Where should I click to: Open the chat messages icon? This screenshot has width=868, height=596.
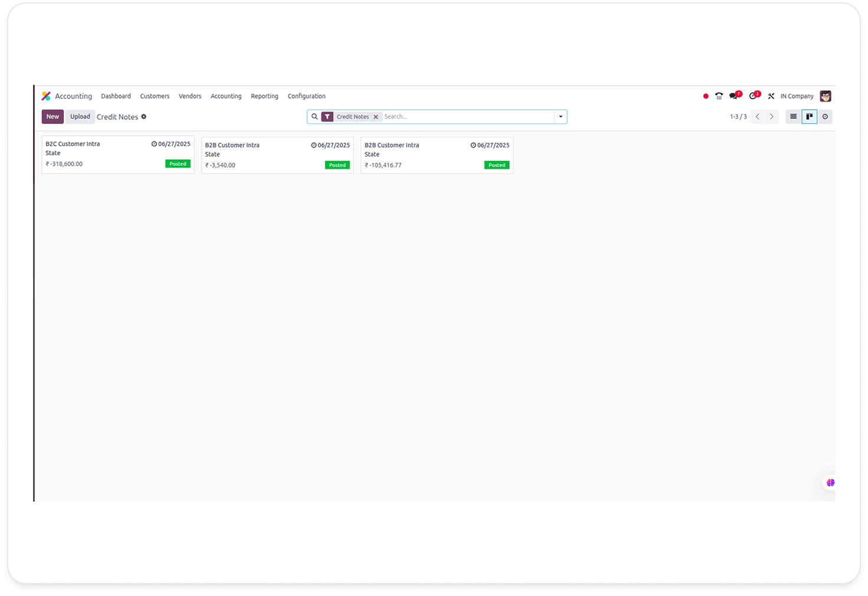click(734, 96)
